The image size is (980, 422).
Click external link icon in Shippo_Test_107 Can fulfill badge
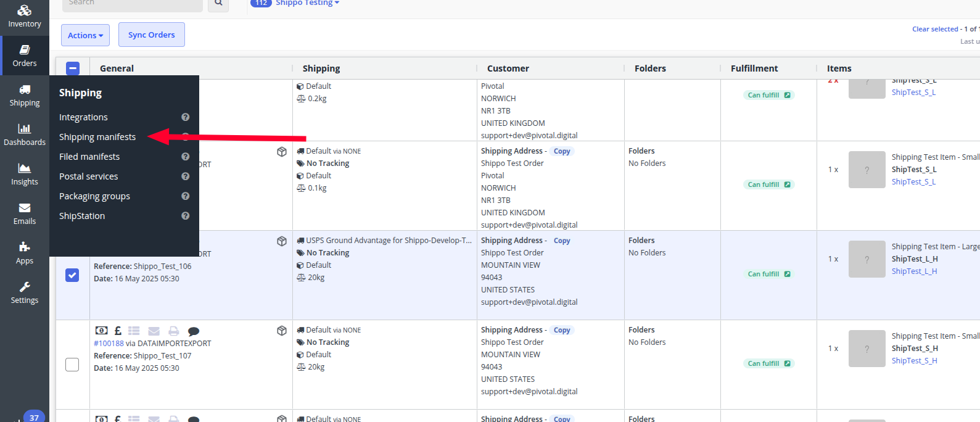787,363
